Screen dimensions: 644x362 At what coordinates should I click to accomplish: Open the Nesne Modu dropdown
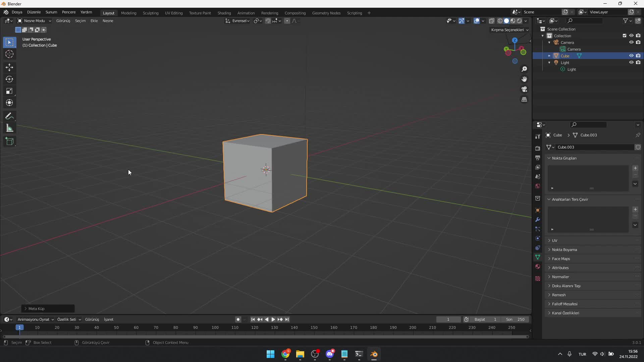point(35,21)
